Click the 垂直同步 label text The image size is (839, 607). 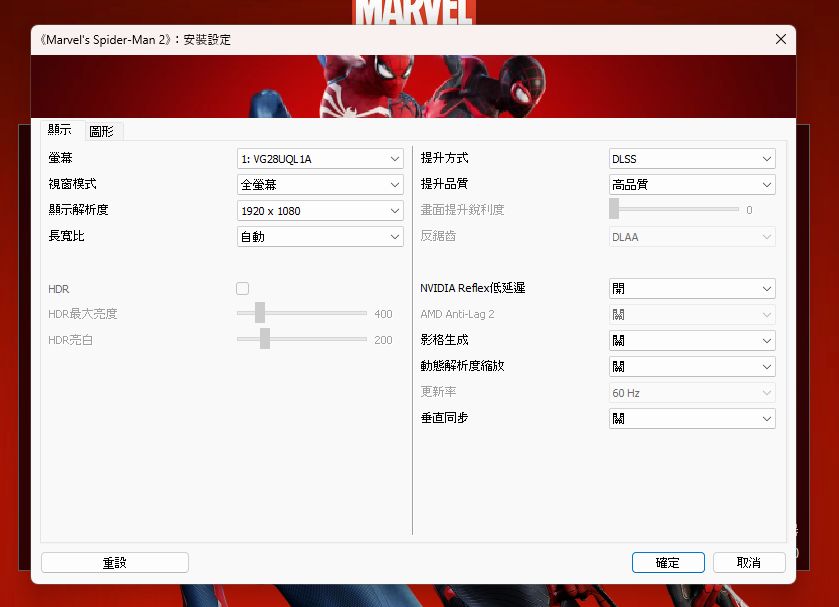pos(444,418)
